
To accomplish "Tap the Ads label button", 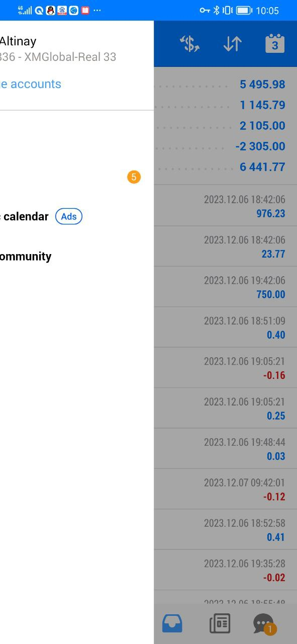I will click(x=69, y=216).
